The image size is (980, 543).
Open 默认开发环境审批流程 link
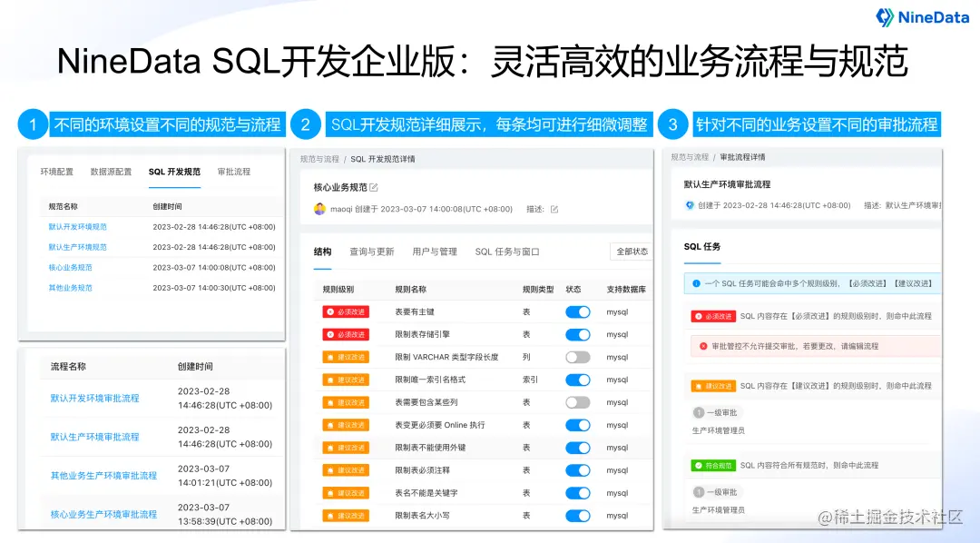click(95, 398)
